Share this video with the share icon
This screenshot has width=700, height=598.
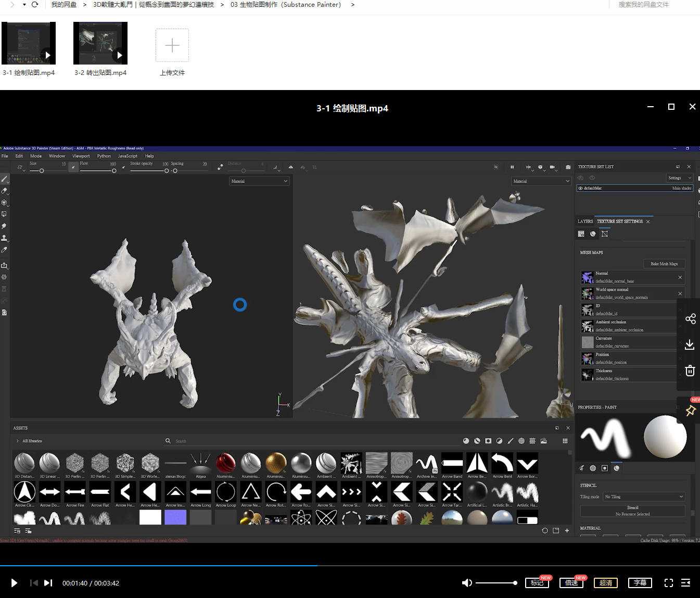point(690,319)
